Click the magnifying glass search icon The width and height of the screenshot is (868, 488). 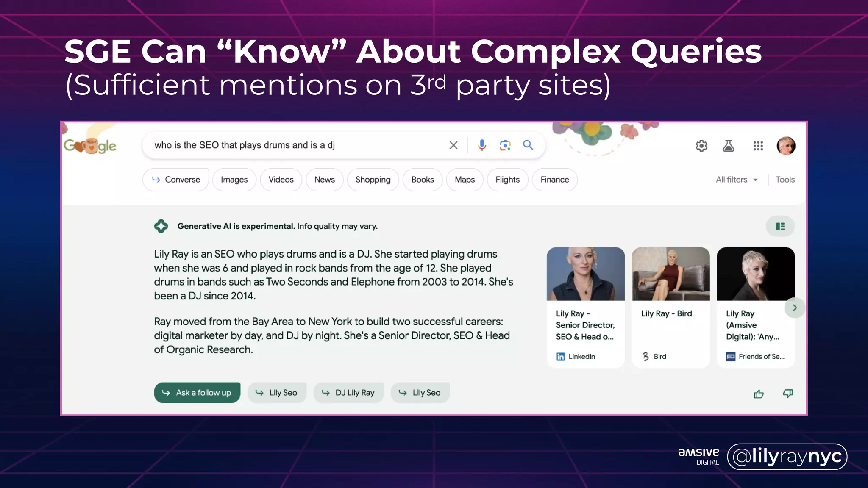click(528, 145)
